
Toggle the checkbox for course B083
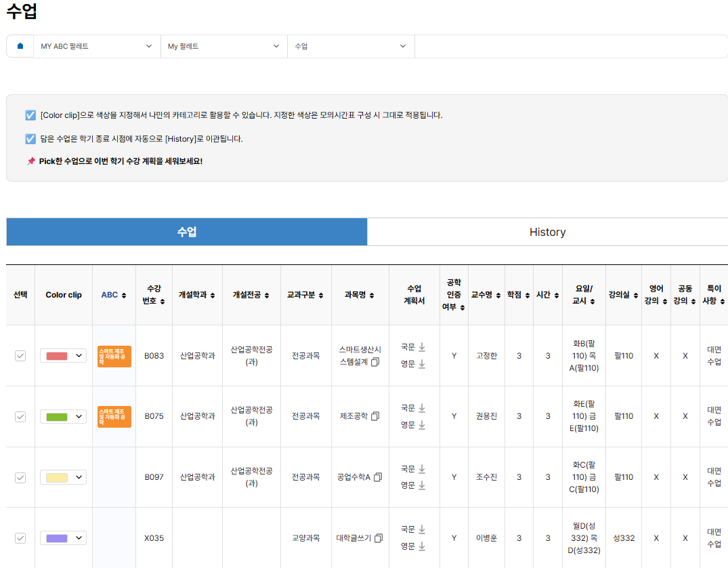tap(20, 356)
